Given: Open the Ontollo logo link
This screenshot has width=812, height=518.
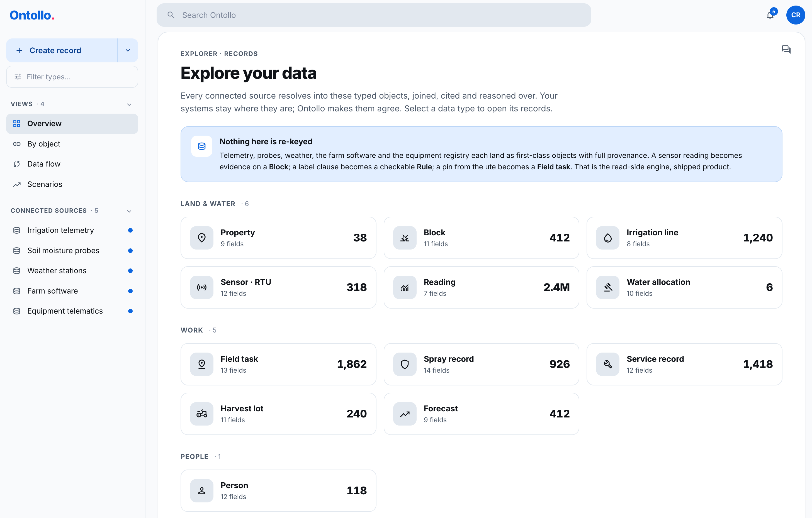Looking at the screenshot, I should coord(32,15).
